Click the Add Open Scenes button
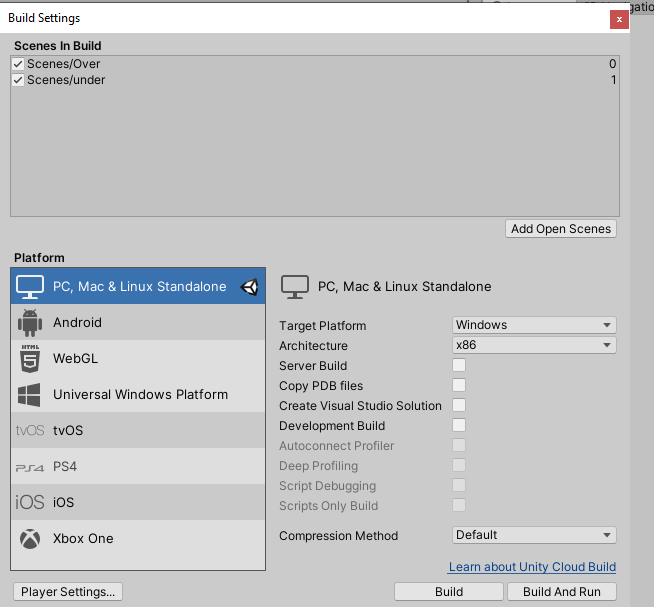Screen dimensions: 654x607 [561, 229]
